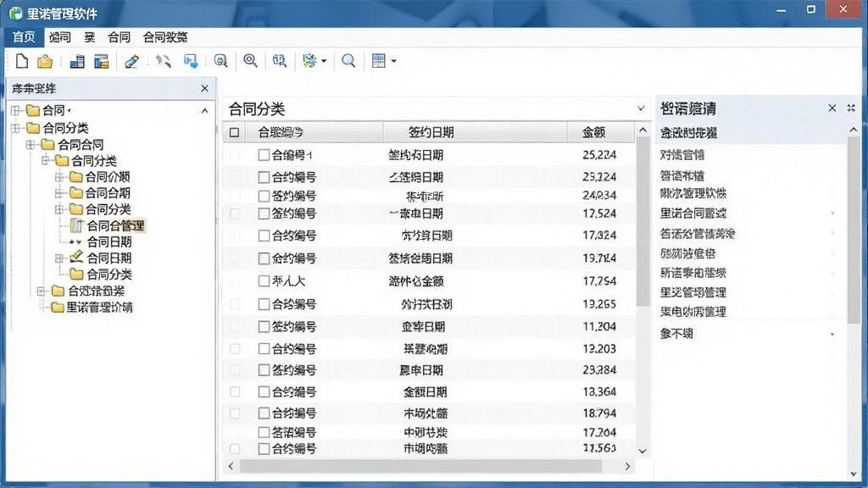Screen dimensions: 868x488
Task: Click the horizontal scrollbar under the table
Action: (420, 467)
